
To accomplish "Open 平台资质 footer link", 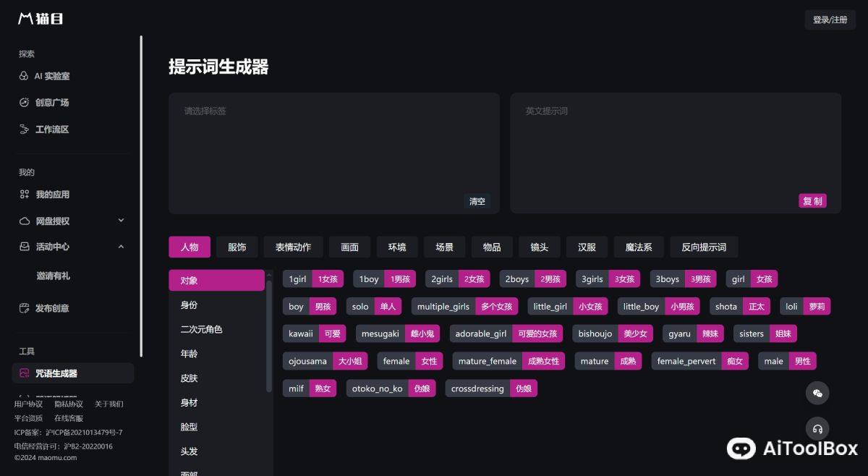I will click(x=28, y=418).
